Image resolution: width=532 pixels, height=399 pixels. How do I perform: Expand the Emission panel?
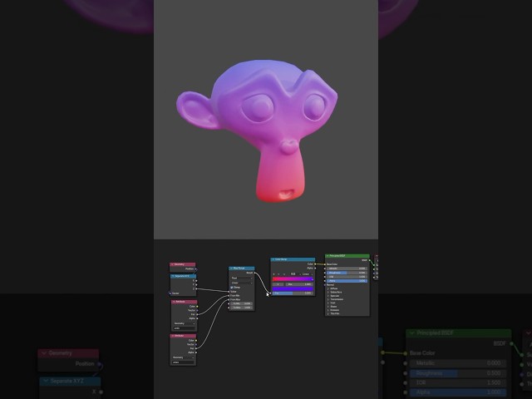(x=328, y=310)
